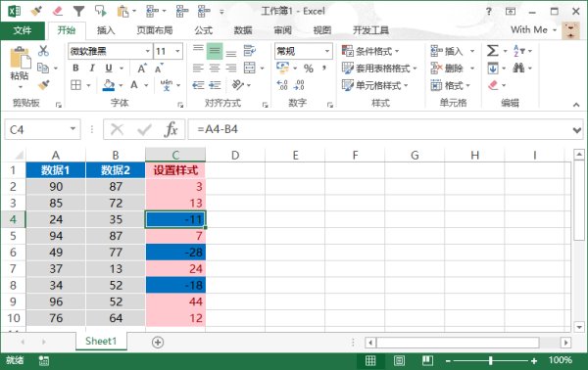Apply comma style number format

point(324,68)
